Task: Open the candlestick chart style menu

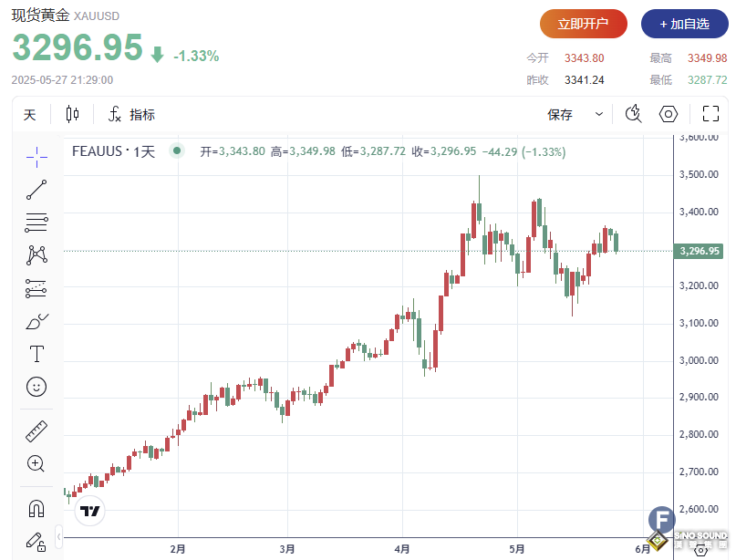Action: (73, 114)
